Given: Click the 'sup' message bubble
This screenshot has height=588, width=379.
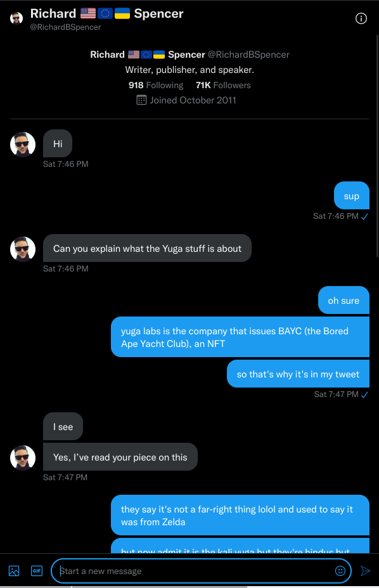Looking at the screenshot, I should tap(351, 195).
